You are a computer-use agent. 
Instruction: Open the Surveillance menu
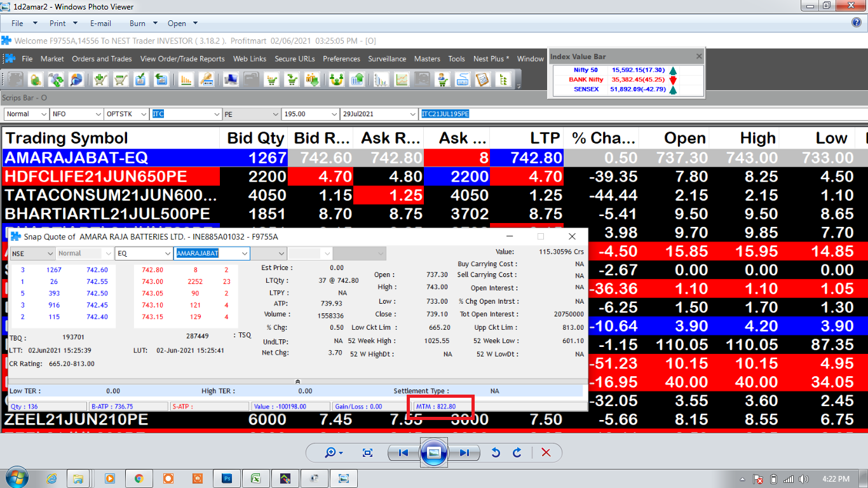tap(387, 58)
